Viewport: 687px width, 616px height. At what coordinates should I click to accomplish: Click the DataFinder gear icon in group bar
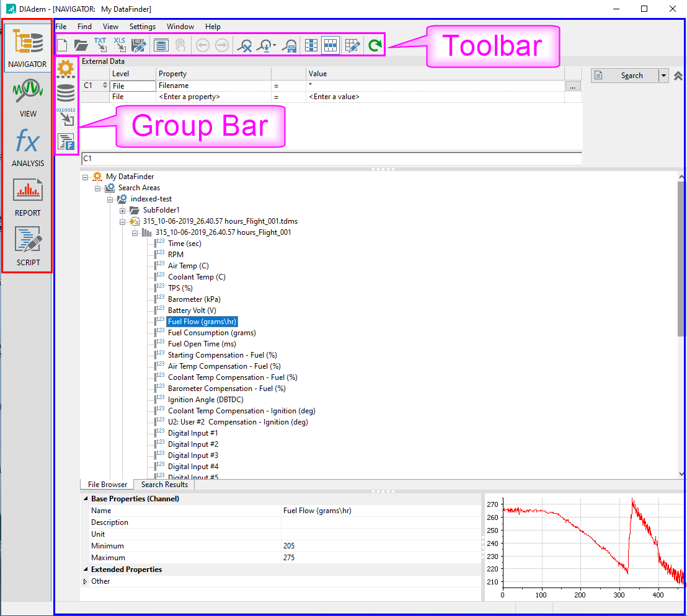point(66,68)
